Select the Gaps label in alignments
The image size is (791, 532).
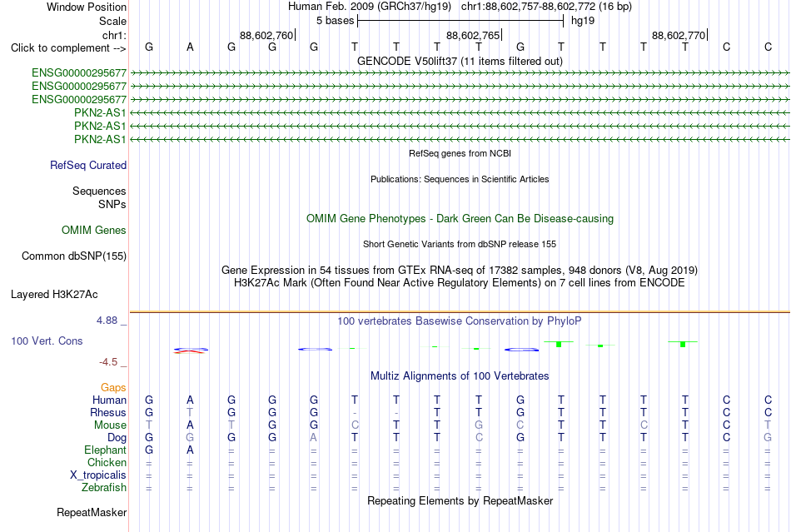113,387
